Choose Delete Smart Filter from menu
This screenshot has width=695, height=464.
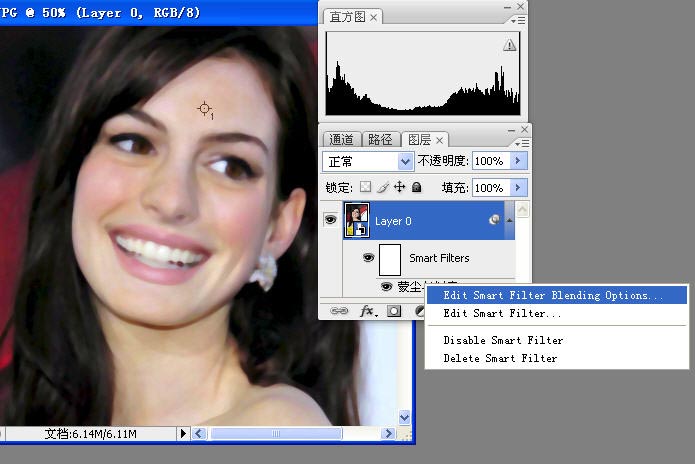click(500, 358)
